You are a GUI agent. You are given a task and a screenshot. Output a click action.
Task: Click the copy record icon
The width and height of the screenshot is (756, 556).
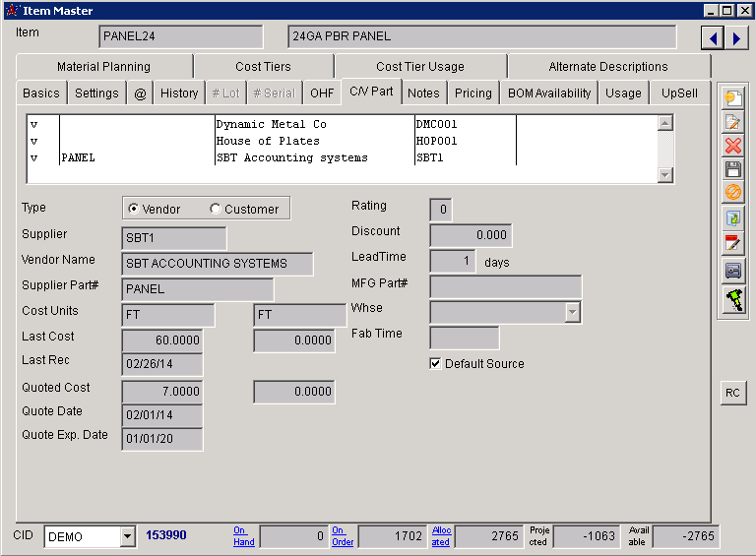[x=732, y=218]
